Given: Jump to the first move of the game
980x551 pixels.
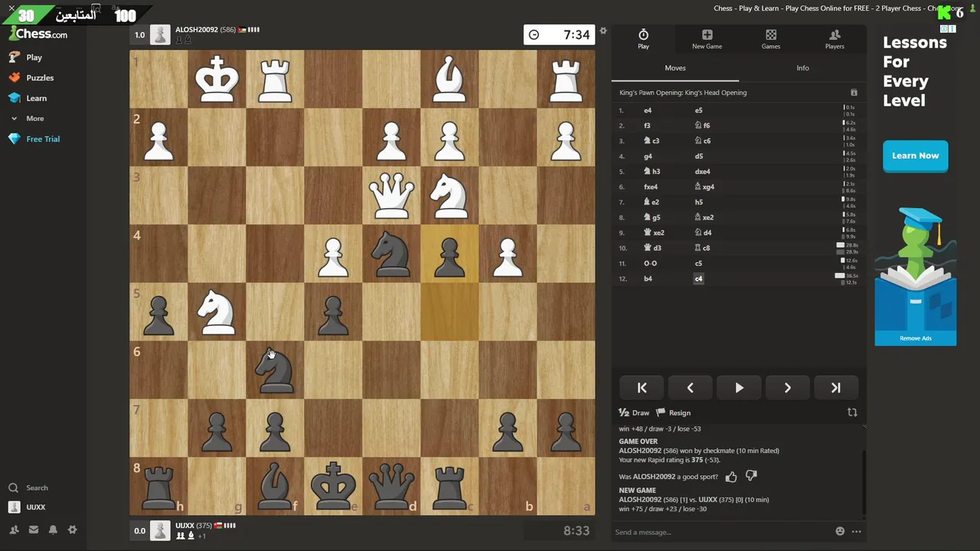Looking at the screenshot, I should coord(642,388).
